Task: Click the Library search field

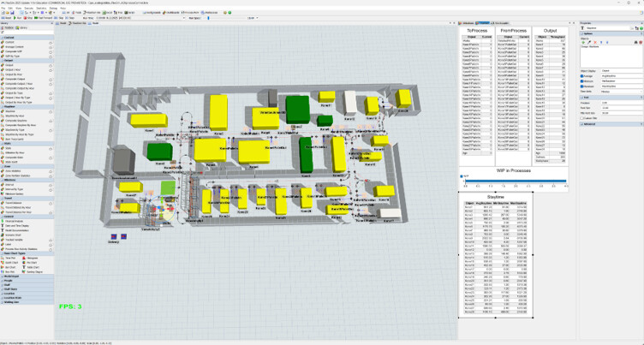Action: coord(28,32)
